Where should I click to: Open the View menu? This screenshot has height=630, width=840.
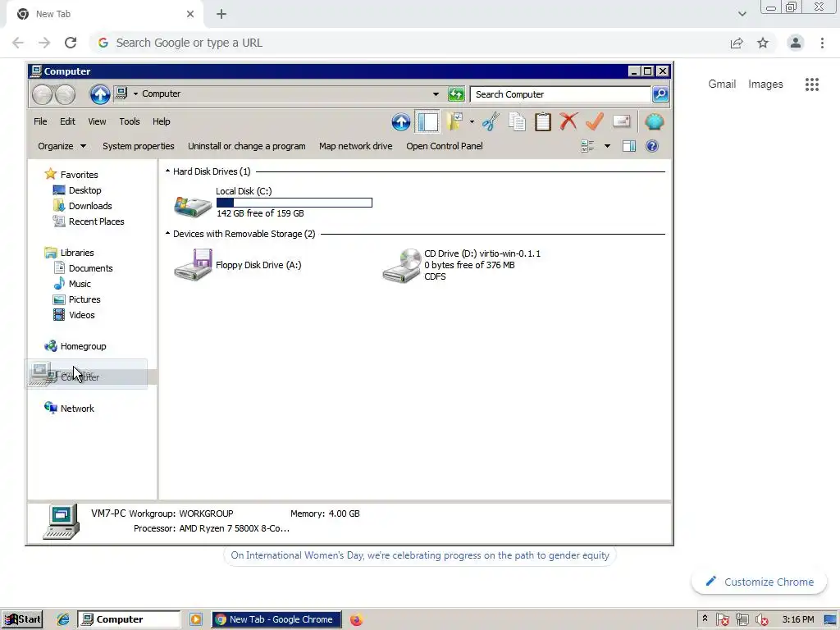coord(97,121)
